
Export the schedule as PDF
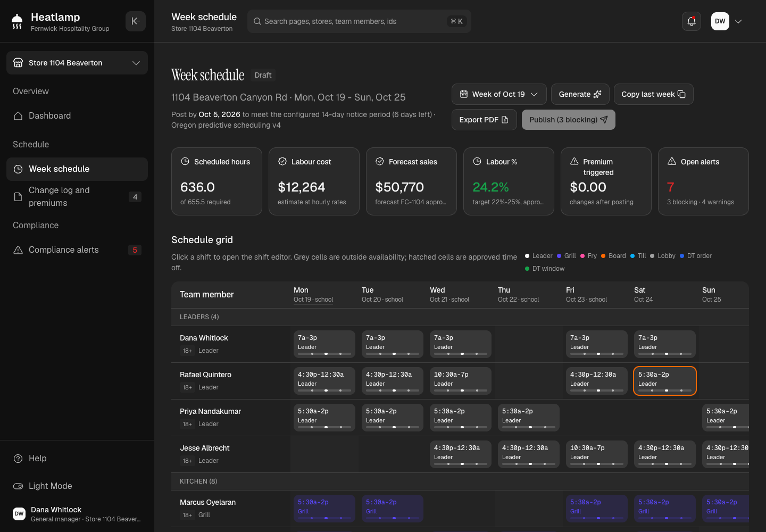click(484, 120)
